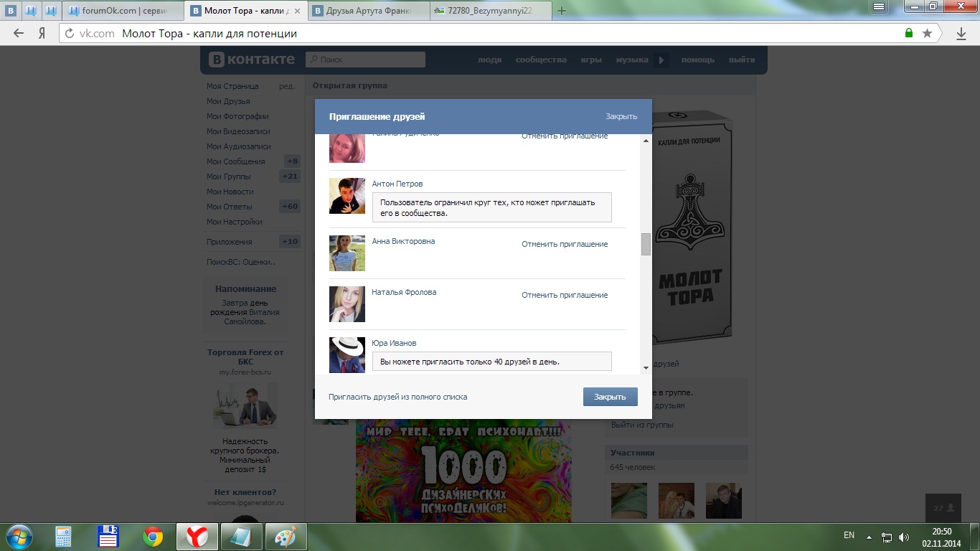Click the volume speaker tray icon
Screen dimensions: 980x551
[904, 537]
